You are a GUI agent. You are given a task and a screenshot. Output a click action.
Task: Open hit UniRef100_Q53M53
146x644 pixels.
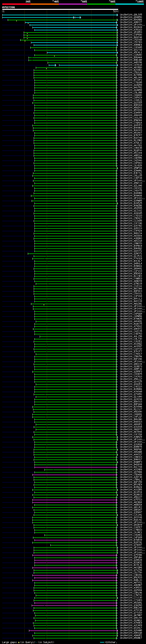point(131,32)
